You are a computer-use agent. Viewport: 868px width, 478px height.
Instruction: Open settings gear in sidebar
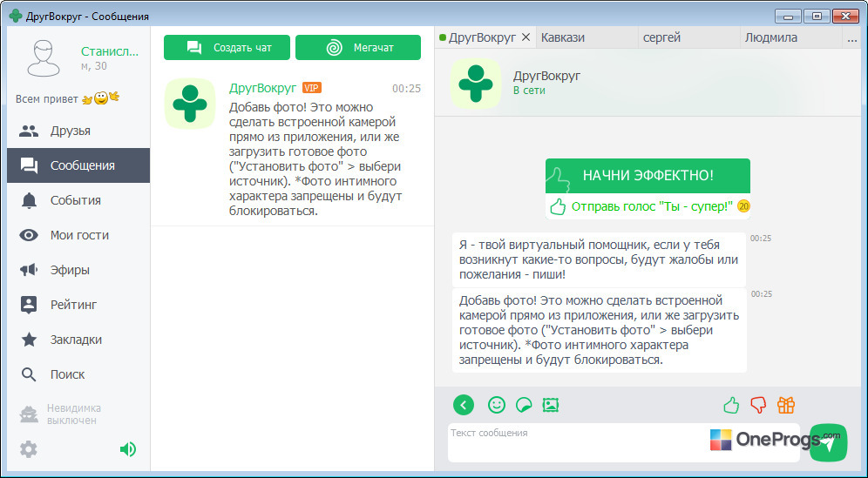pos(29,449)
